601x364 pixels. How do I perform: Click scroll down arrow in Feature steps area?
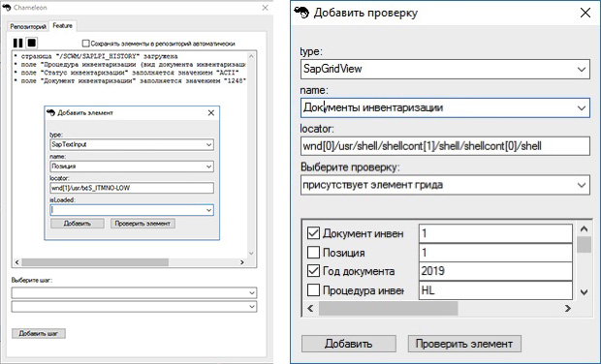(251, 253)
